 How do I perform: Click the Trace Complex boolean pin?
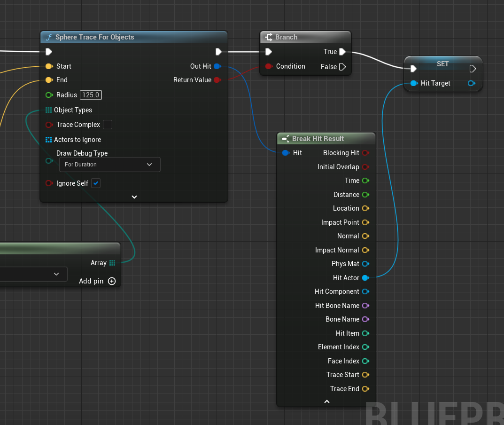(x=49, y=125)
